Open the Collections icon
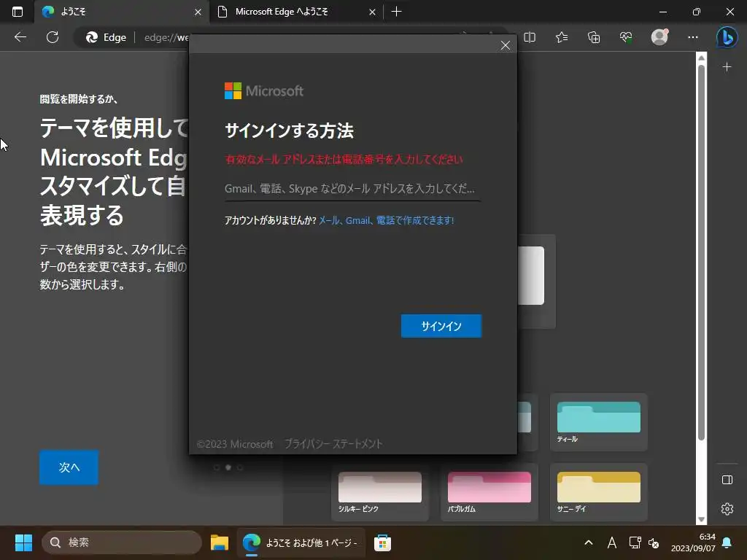 click(x=594, y=37)
